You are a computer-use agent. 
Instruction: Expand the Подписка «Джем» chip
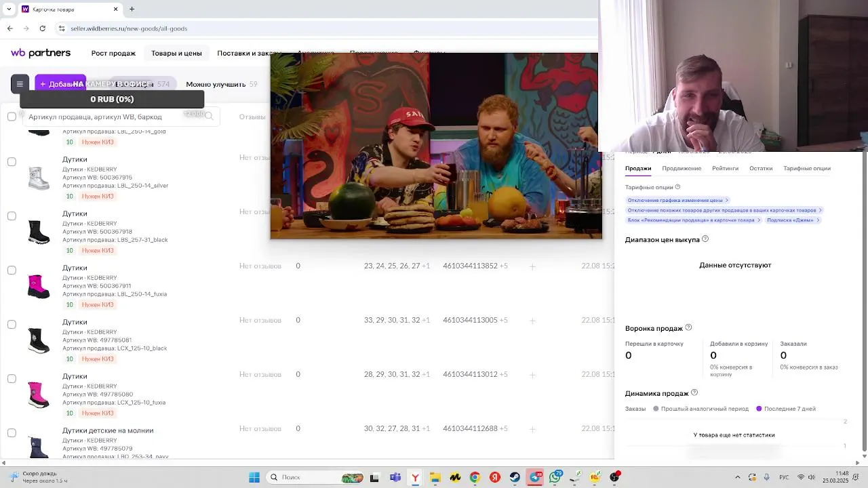click(x=793, y=220)
